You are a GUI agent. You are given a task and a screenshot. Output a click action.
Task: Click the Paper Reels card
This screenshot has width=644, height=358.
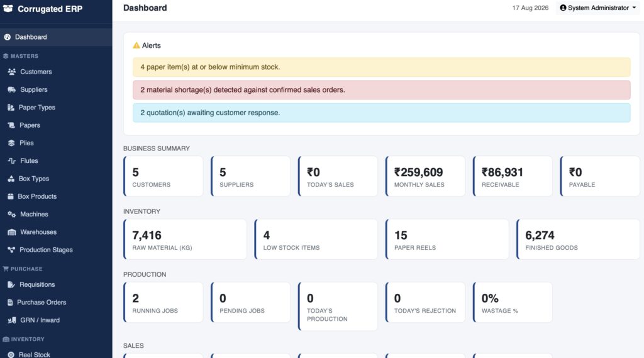tap(447, 239)
